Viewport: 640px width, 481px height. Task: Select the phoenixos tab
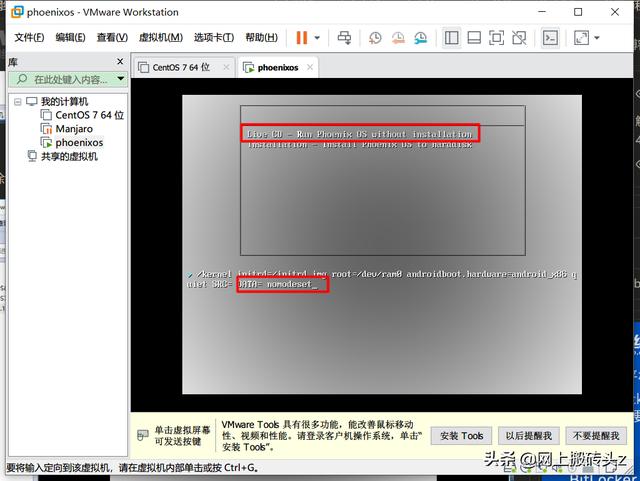coord(278,67)
